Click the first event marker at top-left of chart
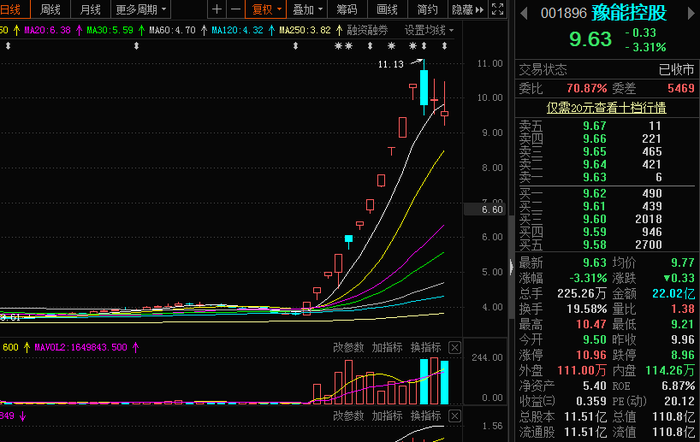Screen dimensions: 700x442 pos(8,46)
